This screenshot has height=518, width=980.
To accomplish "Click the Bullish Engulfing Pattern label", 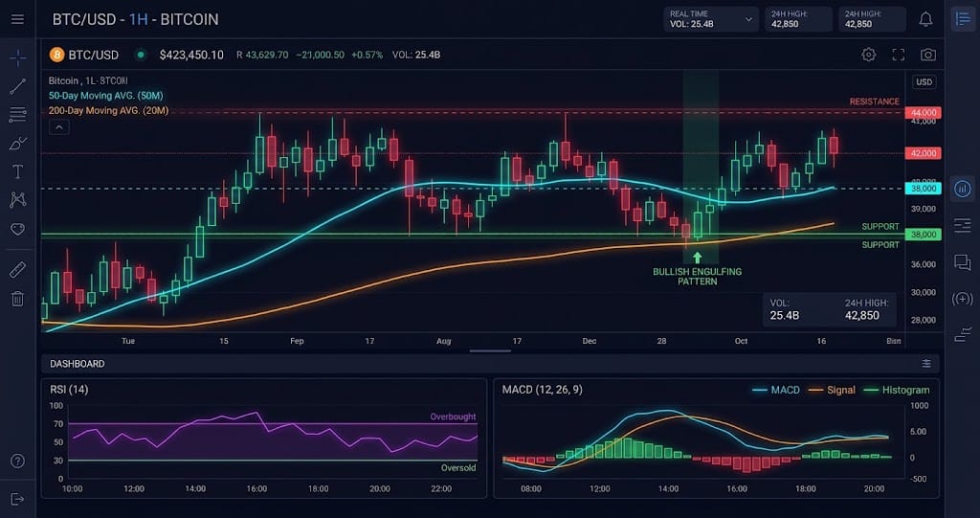I will point(698,277).
